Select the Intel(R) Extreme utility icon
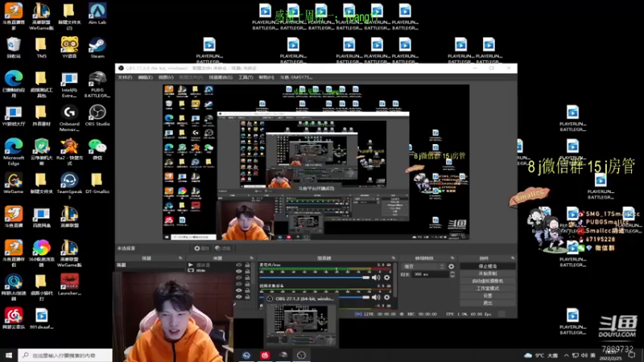Screen dimensions: 644x362 tap(69, 84)
